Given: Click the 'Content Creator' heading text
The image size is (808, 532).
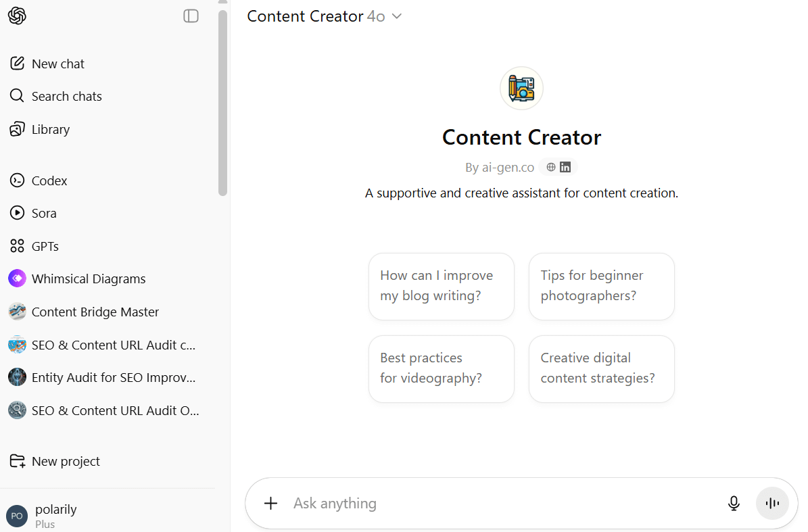Looking at the screenshot, I should (x=521, y=137).
